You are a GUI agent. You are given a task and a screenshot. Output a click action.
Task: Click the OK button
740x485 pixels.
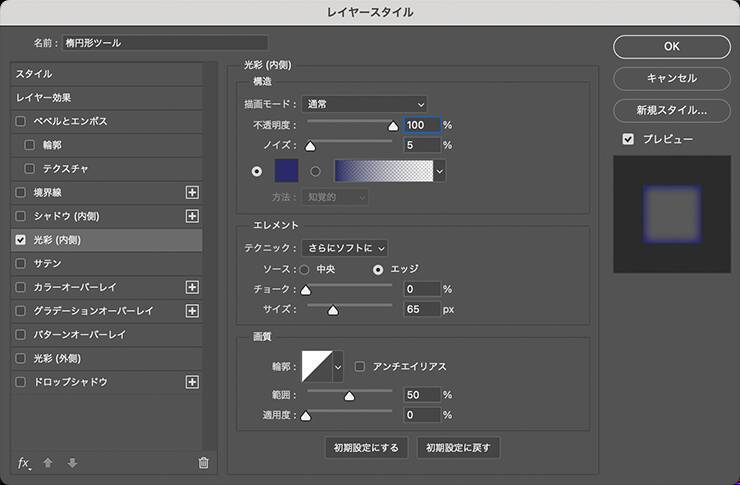tap(671, 46)
